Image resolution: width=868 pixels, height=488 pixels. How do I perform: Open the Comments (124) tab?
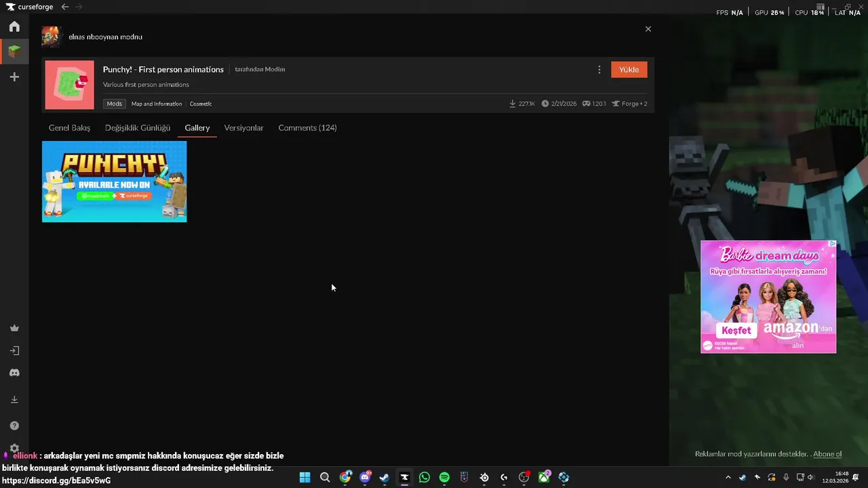pos(307,127)
